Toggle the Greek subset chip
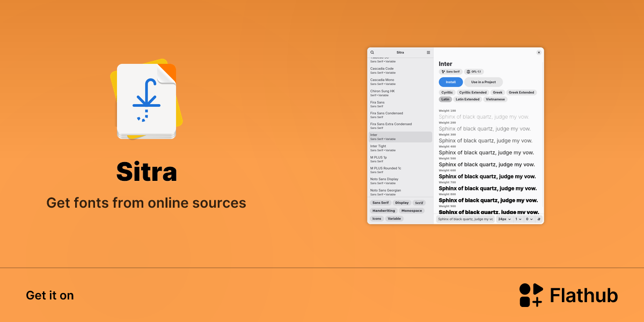 coord(497,92)
